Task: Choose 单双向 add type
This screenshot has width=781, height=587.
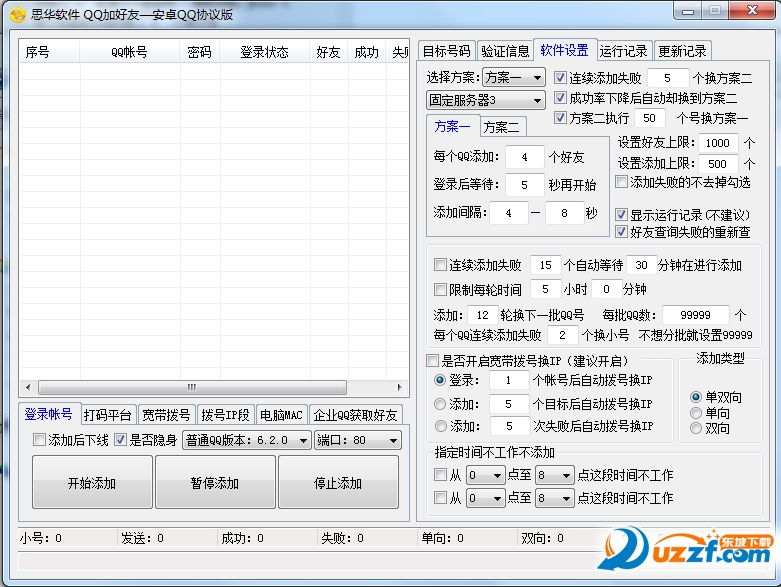Action: pos(696,397)
